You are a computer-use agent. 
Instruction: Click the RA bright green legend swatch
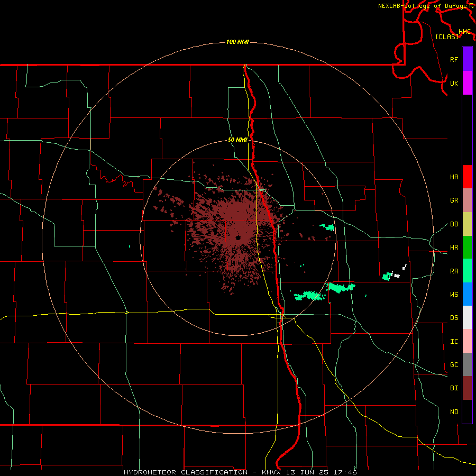[x=467, y=271]
